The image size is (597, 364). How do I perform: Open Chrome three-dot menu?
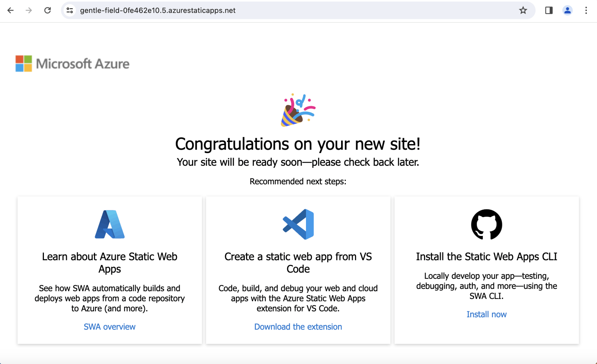586,10
